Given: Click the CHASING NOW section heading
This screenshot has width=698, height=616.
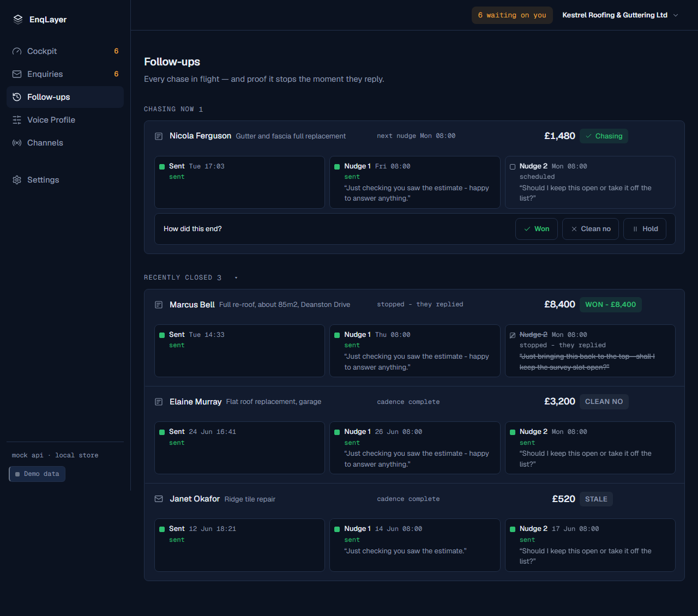Looking at the screenshot, I should pyautogui.click(x=173, y=109).
